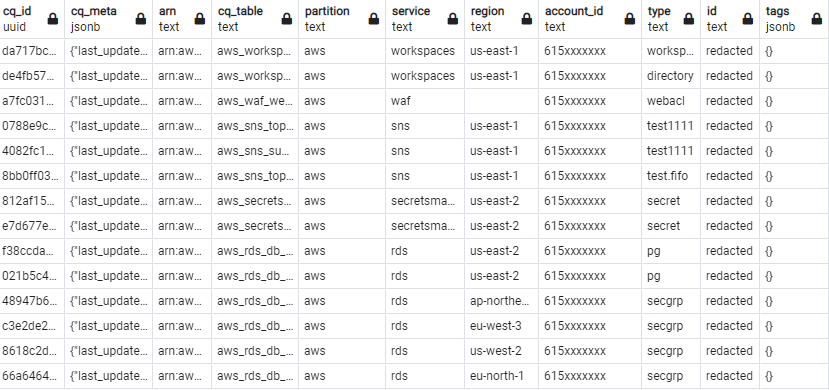Click cq_meta cell in c3e2de2… row

[108, 326]
